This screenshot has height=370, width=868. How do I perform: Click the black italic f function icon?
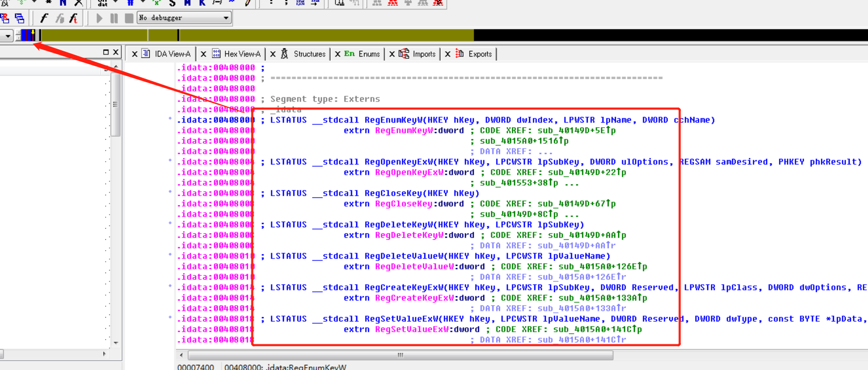[44, 18]
